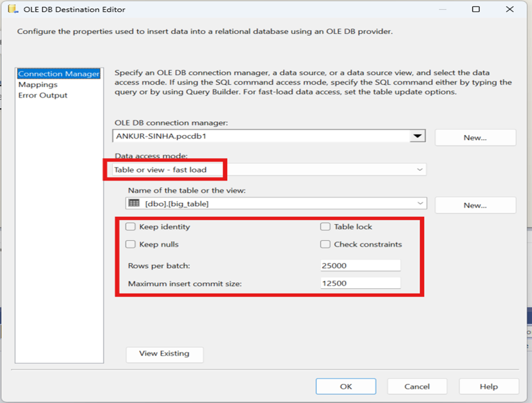Click the Maximum insert commit size field
The image size is (532, 403).
pos(360,284)
